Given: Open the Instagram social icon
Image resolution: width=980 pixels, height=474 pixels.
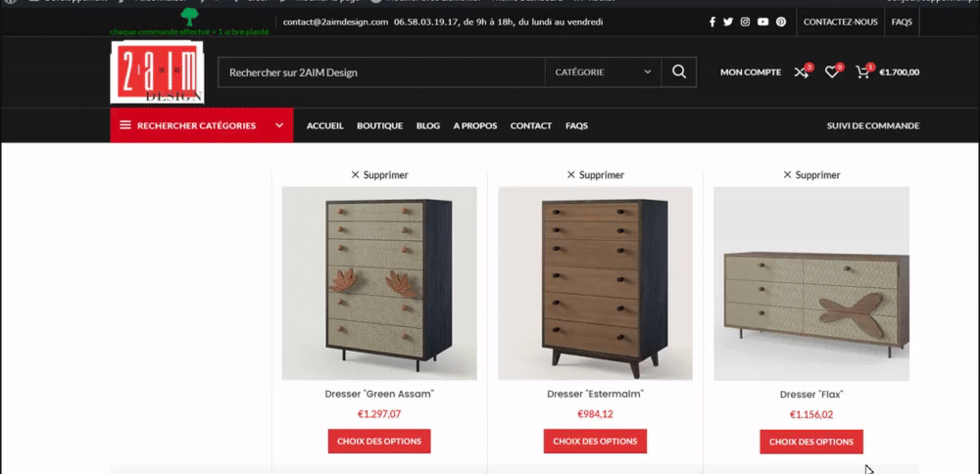Looking at the screenshot, I should 745,22.
